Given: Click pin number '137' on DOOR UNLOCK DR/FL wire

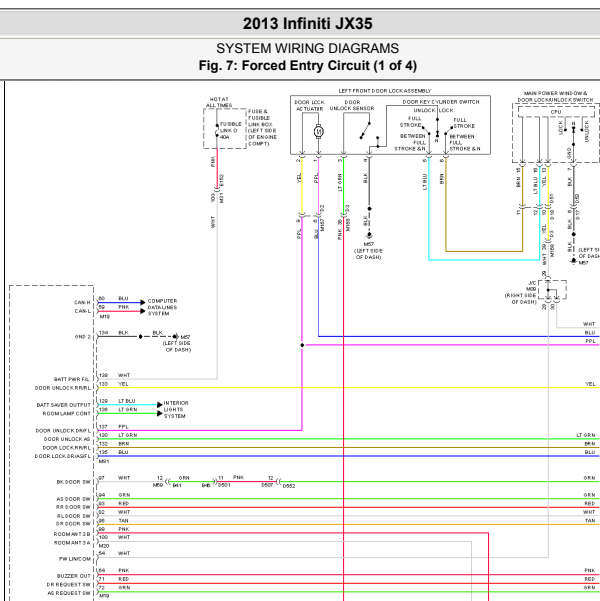Looking at the screenshot, I should [104, 427].
